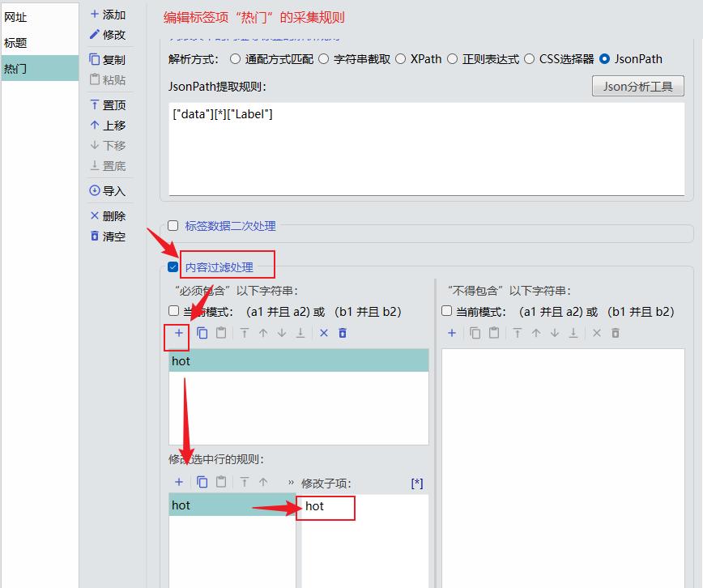Add sub-rule plus icon under 修改选中行的规则
This screenshot has height=588, width=703.
[x=179, y=482]
